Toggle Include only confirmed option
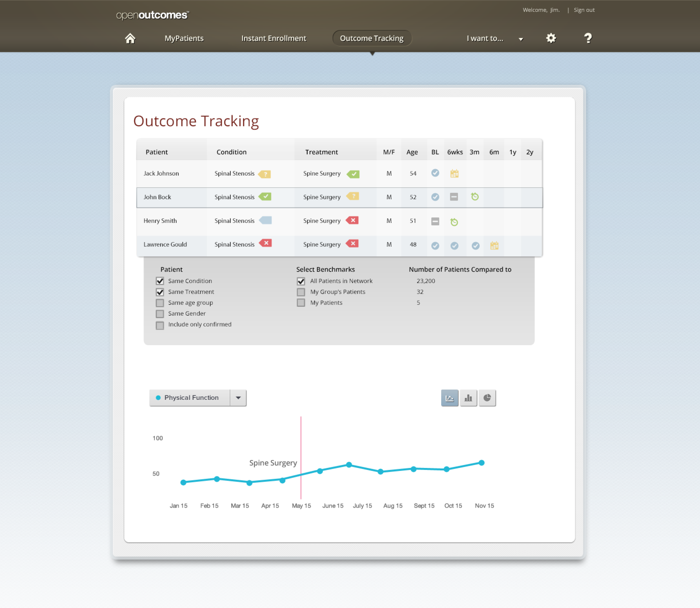Viewport: 700px width, 608px height. (160, 325)
